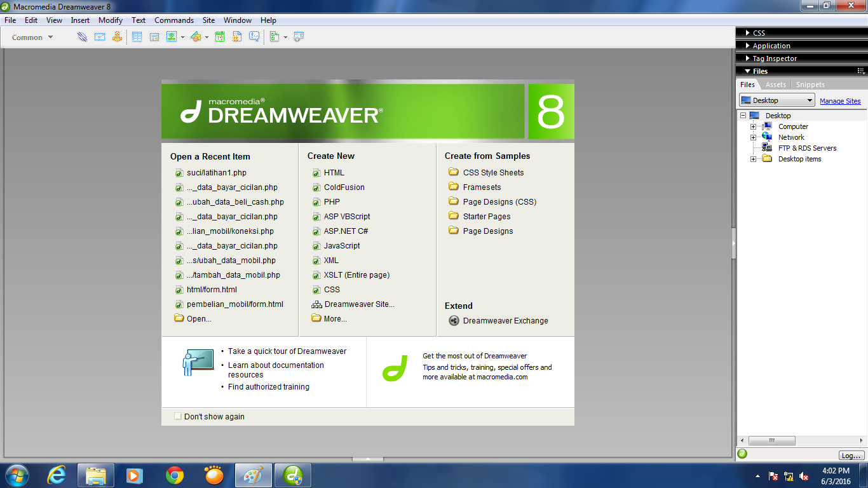Click the Tag Chooser icon
The image size is (868, 488).
pyautogui.click(x=299, y=37)
